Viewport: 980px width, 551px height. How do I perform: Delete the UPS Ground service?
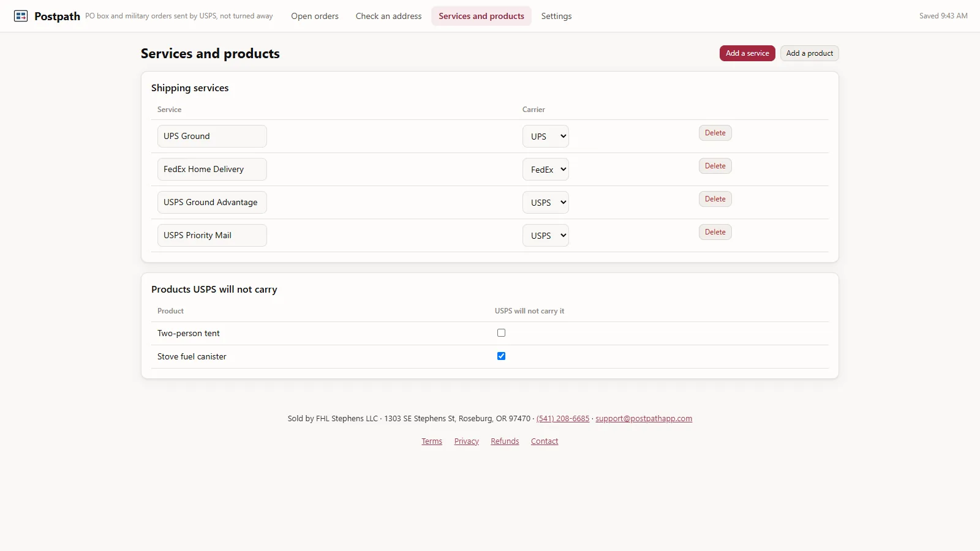[715, 133]
